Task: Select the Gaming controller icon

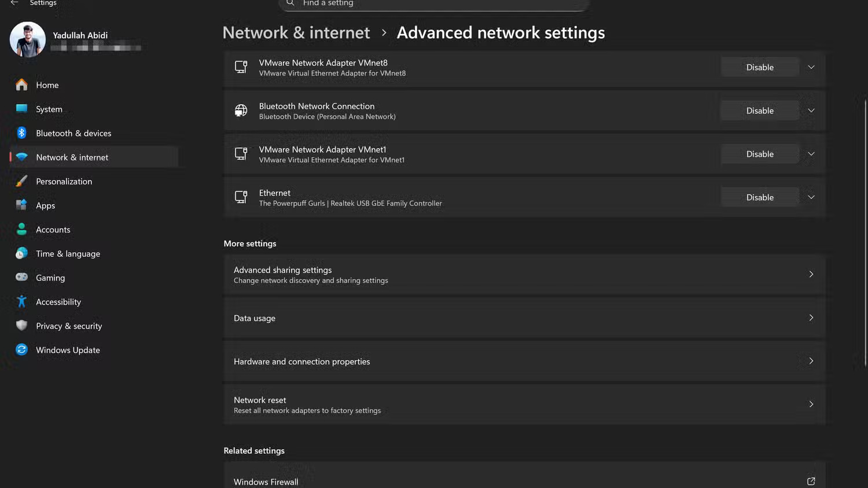Action: (x=21, y=278)
